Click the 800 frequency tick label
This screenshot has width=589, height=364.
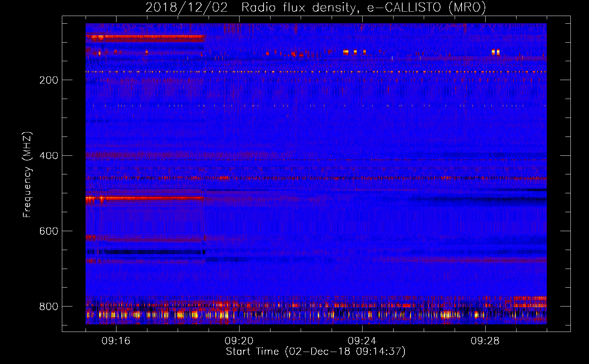(x=49, y=306)
